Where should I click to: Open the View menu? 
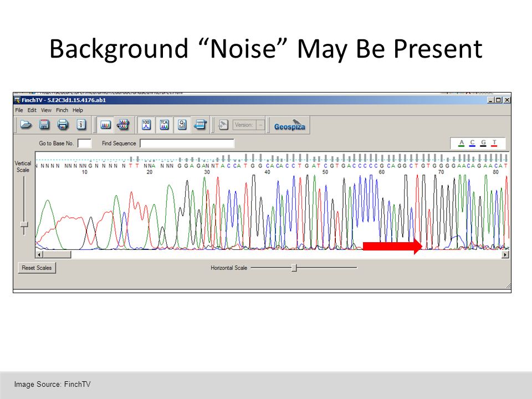(46, 110)
